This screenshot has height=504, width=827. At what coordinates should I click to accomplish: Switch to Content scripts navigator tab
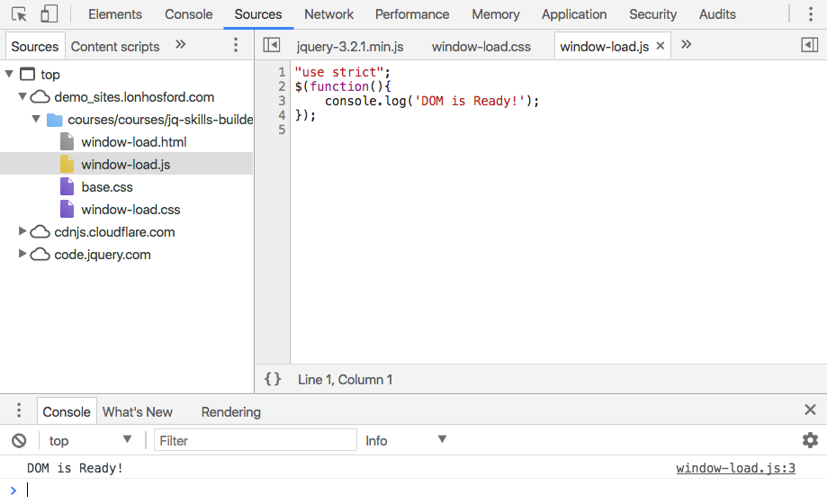tap(115, 47)
